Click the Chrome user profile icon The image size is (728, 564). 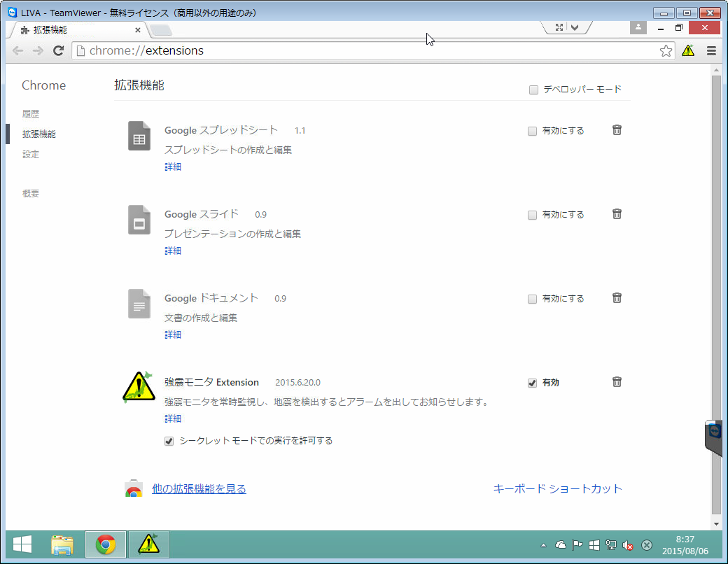(638, 27)
